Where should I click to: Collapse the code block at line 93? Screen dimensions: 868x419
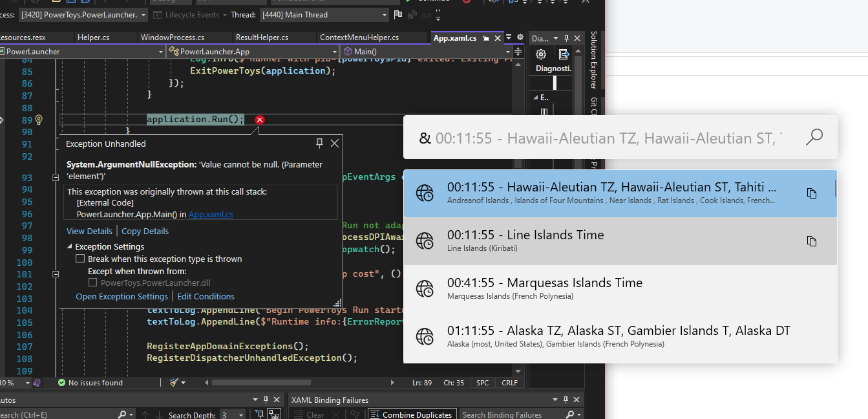56,177
